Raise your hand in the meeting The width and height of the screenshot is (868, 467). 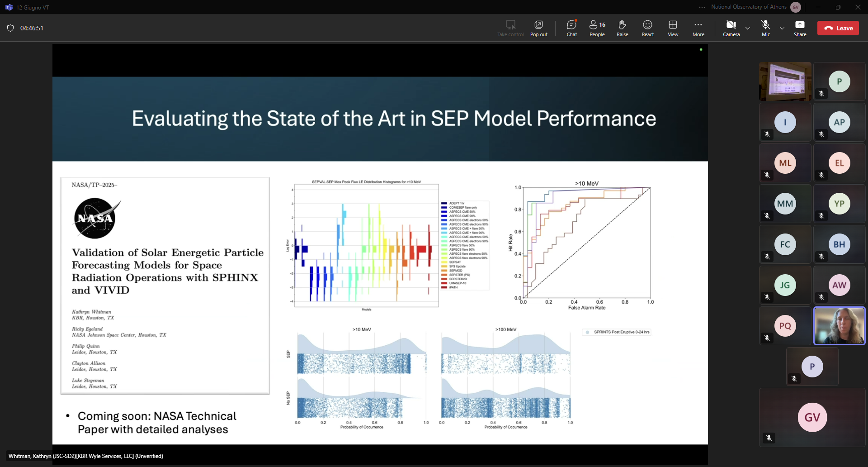pyautogui.click(x=623, y=28)
